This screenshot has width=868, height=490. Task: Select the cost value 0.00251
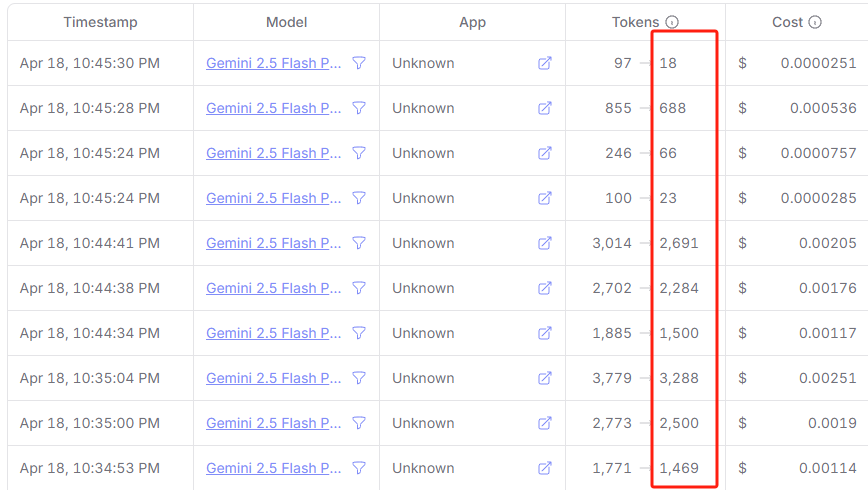coord(828,378)
